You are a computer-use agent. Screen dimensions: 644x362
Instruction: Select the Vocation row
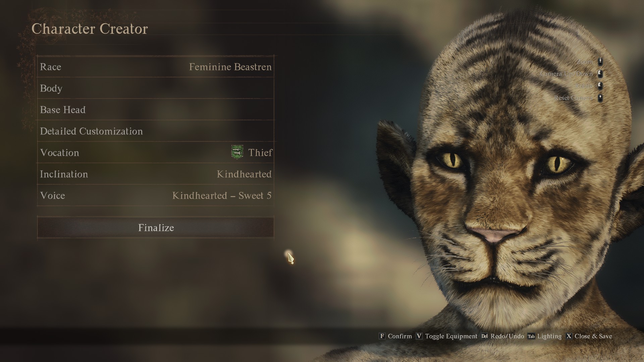point(156,153)
